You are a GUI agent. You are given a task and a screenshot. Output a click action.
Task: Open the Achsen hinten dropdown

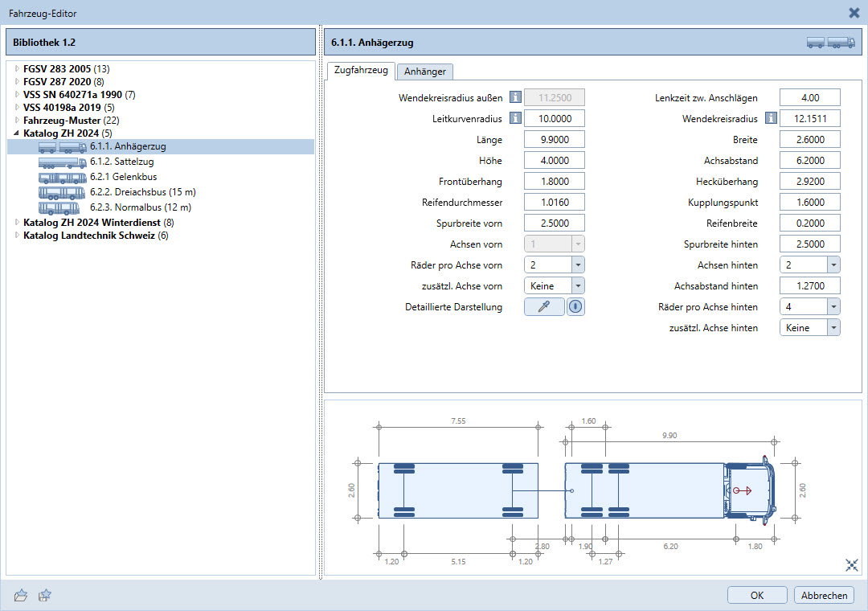point(833,264)
